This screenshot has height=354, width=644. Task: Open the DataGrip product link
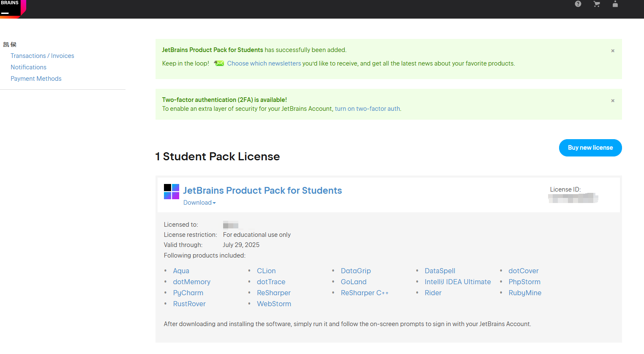point(356,271)
